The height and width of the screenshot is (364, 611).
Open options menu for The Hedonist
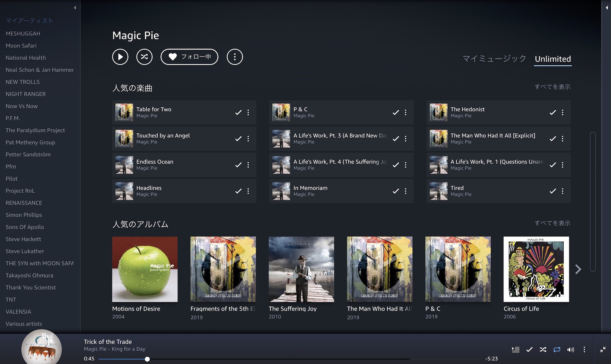[562, 113]
